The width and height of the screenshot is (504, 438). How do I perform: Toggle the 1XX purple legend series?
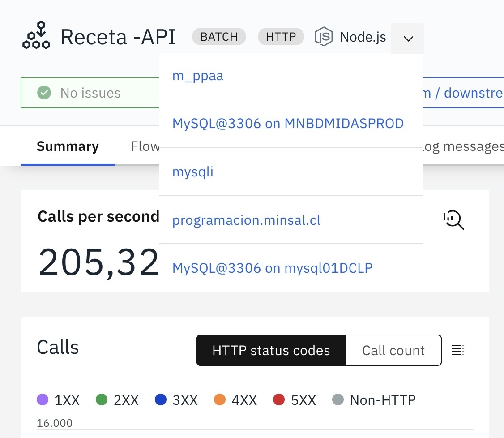pos(58,400)
